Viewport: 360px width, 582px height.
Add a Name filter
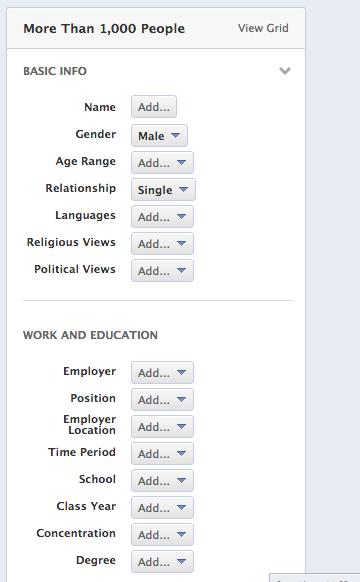click(x=154, y=107)
